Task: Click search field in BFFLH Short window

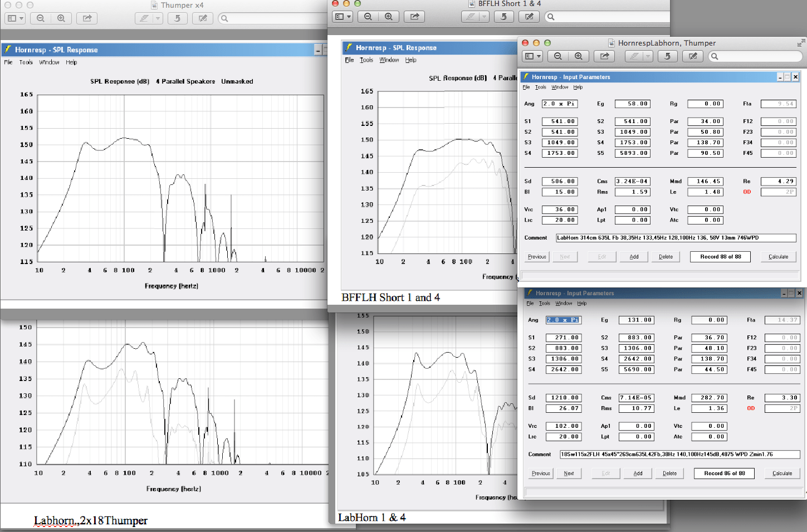Action: pos(607,17)
